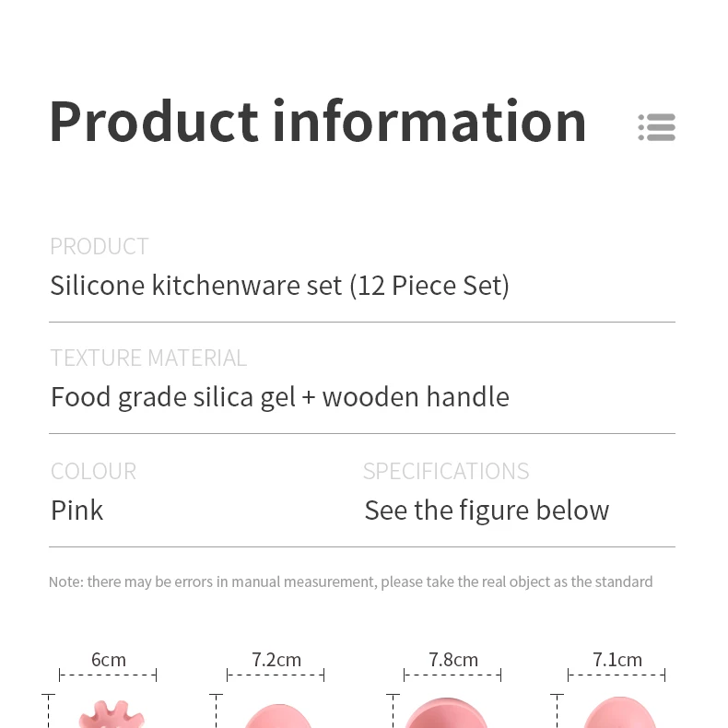728x728 pixels.
Task: Click "See the figure below" text
Action: click(487, 511)
